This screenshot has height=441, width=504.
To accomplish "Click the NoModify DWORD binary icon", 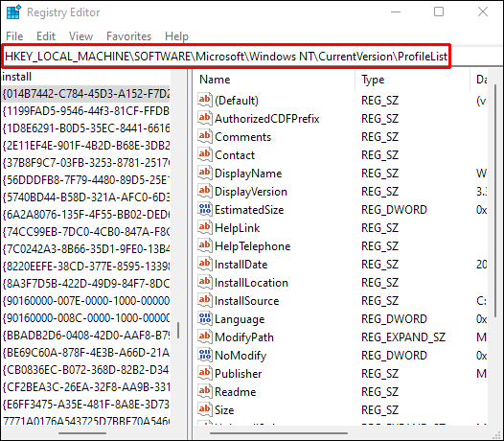I will (205, 356).
